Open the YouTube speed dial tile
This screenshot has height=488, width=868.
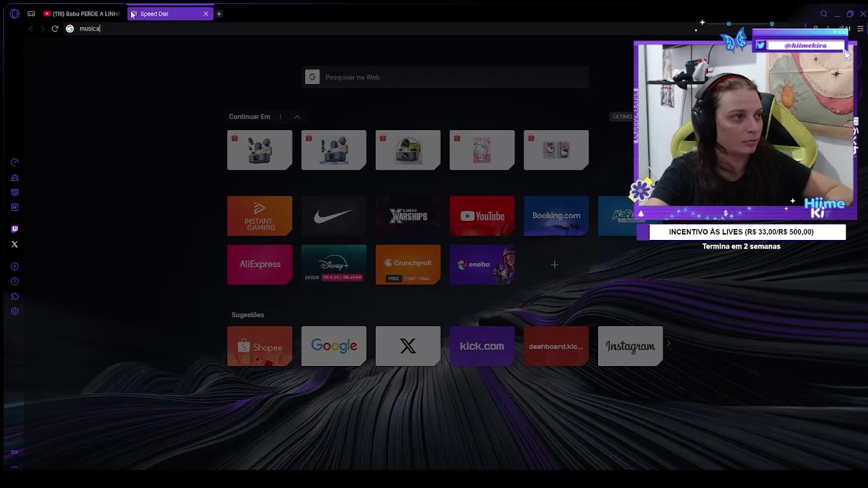tap(482, 216)
